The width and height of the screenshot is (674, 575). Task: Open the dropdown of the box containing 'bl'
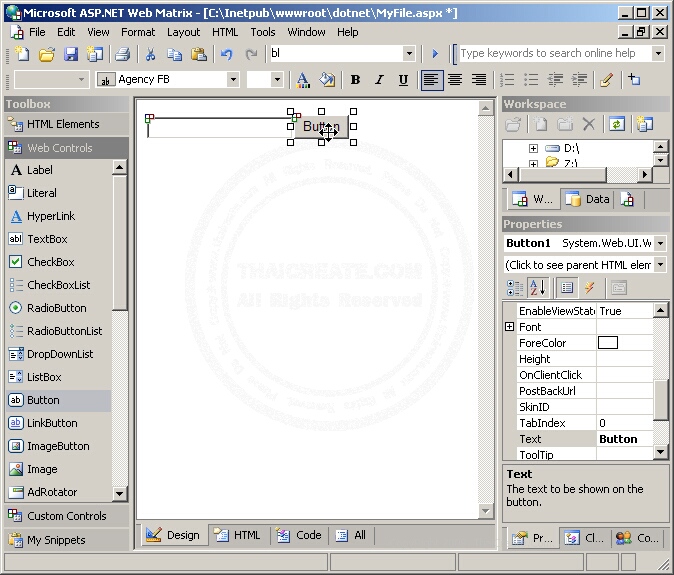pyautogui.click(x=409, y=54)
